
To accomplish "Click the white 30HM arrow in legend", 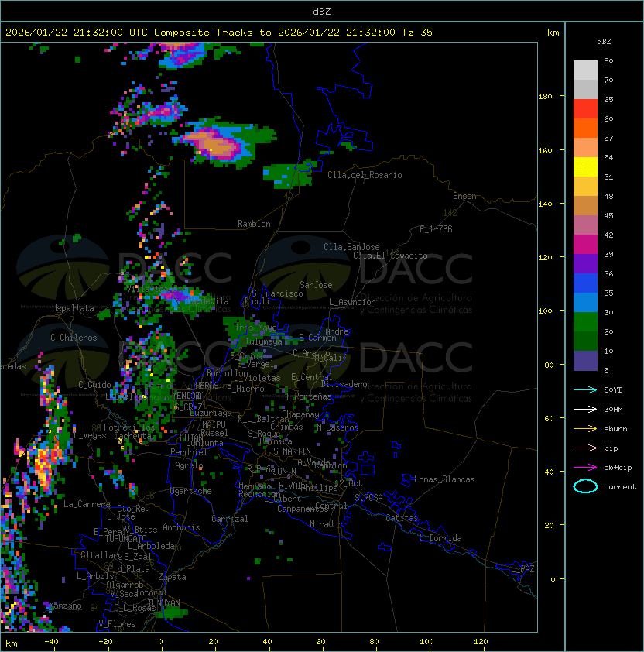I will click(585, 409).
